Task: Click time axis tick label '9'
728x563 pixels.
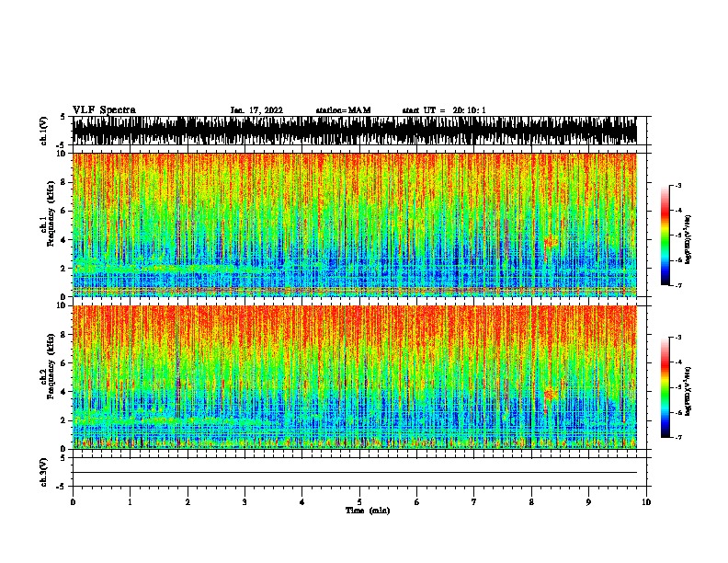Action: pos(588,502)
